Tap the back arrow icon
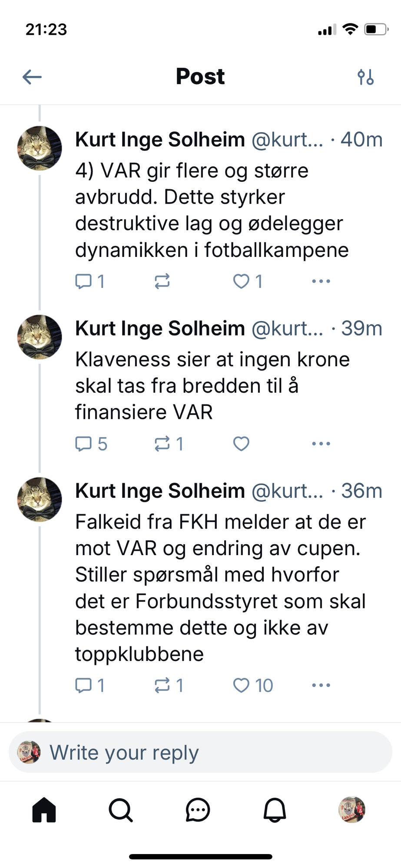The image size is (401, 868). tap(32, 77)
